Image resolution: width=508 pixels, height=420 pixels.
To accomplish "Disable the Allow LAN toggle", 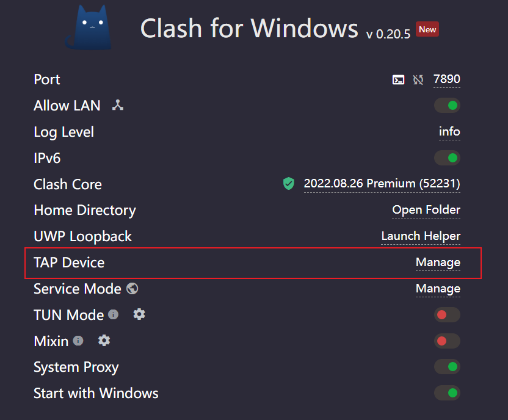I will pyautogui.click(x=447, y=105).
